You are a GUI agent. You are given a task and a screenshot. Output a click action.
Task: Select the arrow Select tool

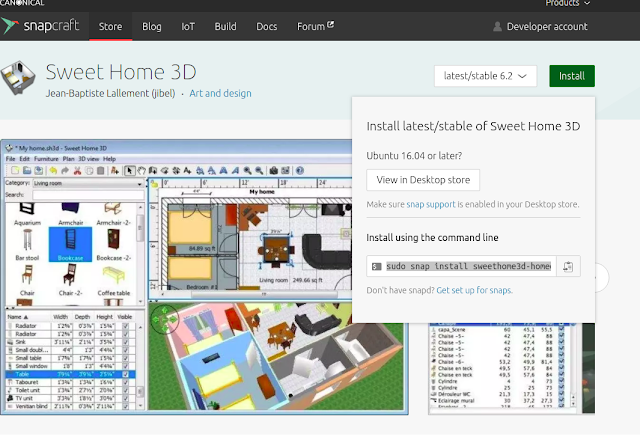click(129, 171)
